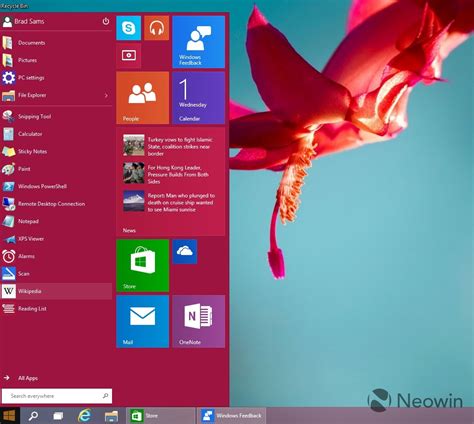Read Turkey vows to fight news story
The width and height of the screenshot is (474, 424).
(169, 146)
